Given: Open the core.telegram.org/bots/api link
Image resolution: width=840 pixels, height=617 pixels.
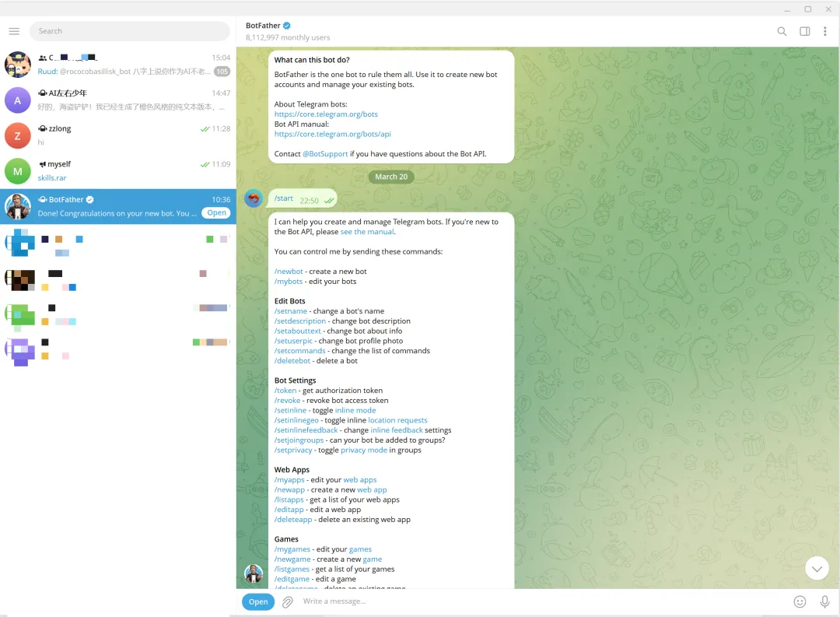Looking at the screenshot, I should pos(332,134).
